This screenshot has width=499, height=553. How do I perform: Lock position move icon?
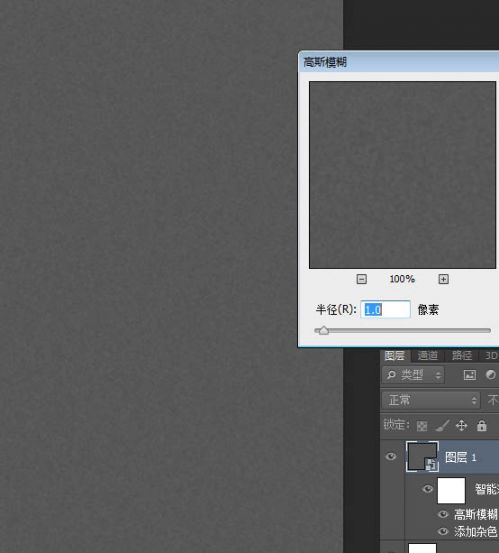tap(461, 426)
